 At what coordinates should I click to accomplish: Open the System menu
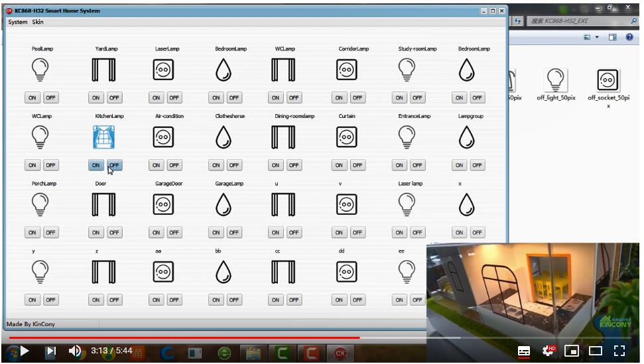(x=17, y=22)
